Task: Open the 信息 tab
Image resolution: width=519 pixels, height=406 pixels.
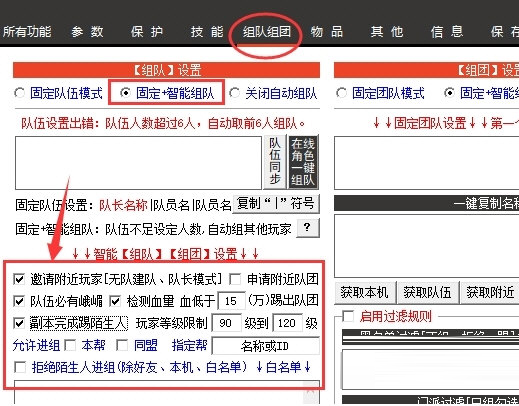Action: pyautogui.click(x=447, y=32)
